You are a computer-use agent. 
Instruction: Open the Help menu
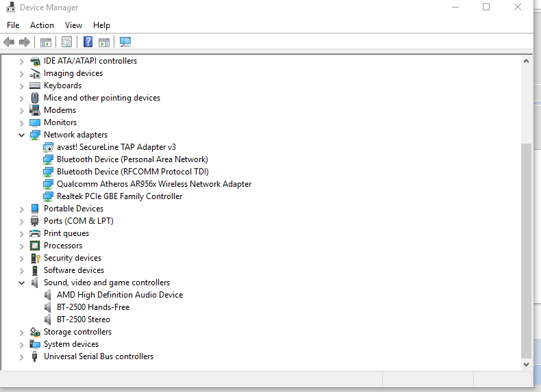[x=101, y=25]
